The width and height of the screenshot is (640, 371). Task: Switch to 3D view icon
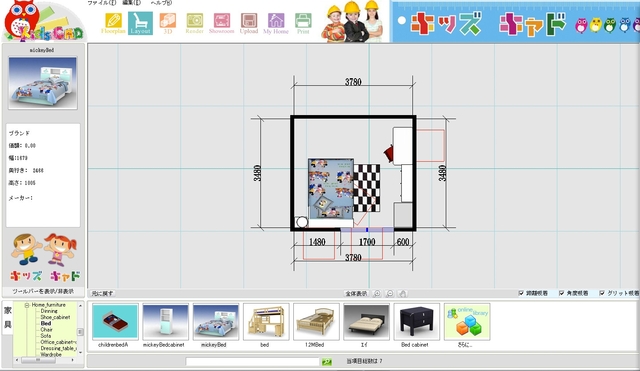pyautogui.click(x=167, y=23)
